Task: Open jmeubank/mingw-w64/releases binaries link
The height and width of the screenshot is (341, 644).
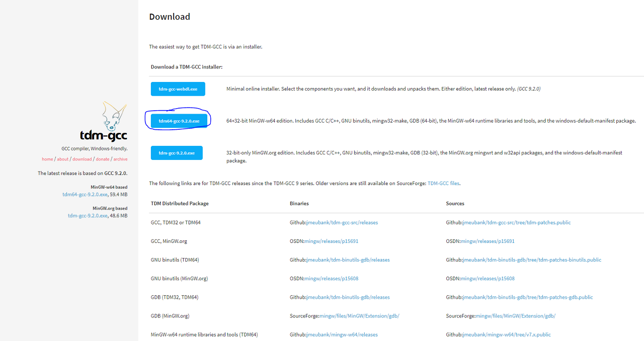Action: [342, 334]
